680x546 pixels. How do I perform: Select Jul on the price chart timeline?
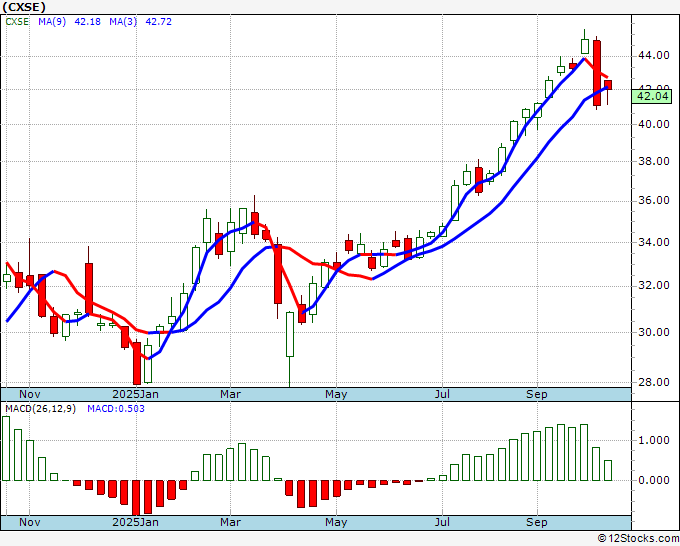441,394
